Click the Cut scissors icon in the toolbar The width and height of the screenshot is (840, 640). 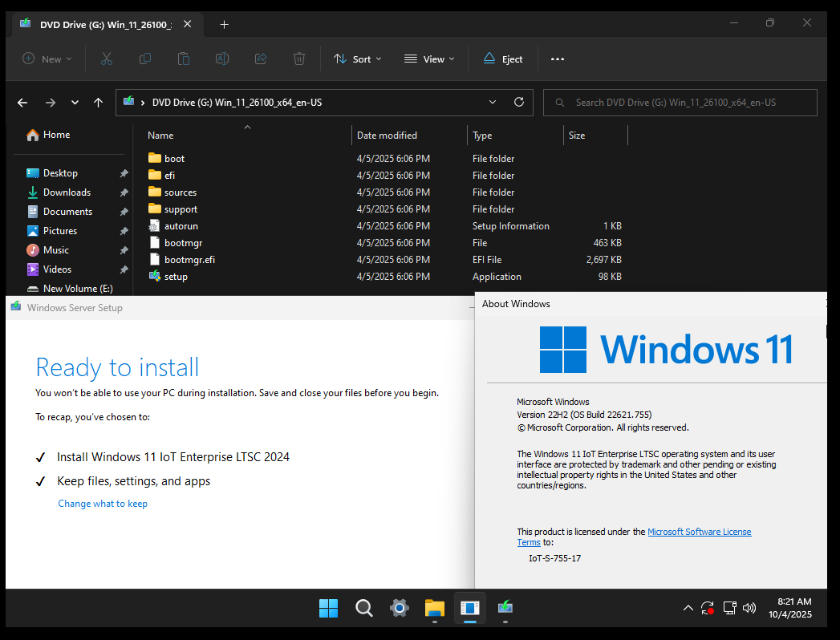click(x=106, y=59)
